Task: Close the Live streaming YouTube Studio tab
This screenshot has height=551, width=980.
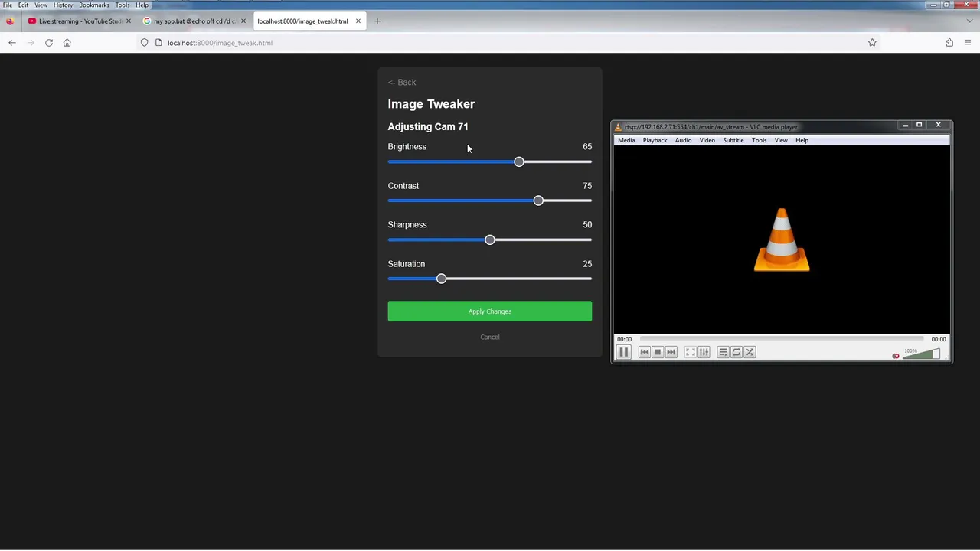Action: pos(128,21)
